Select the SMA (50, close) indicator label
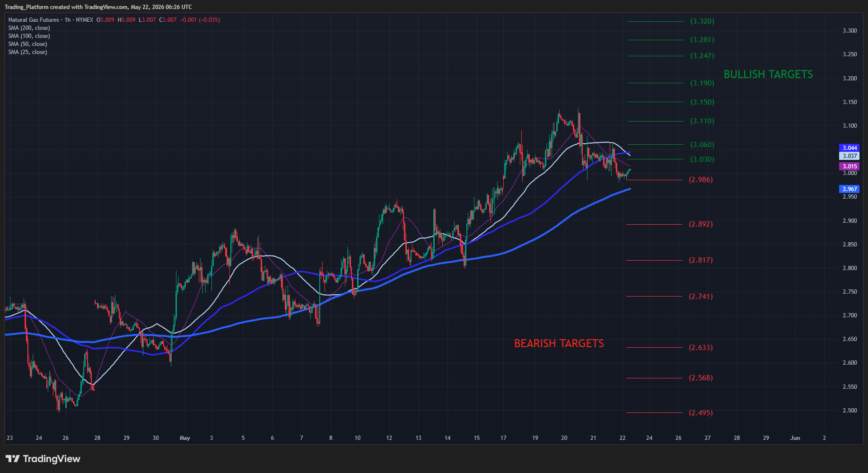The image size is (868, 473). [x=27, y=44]
